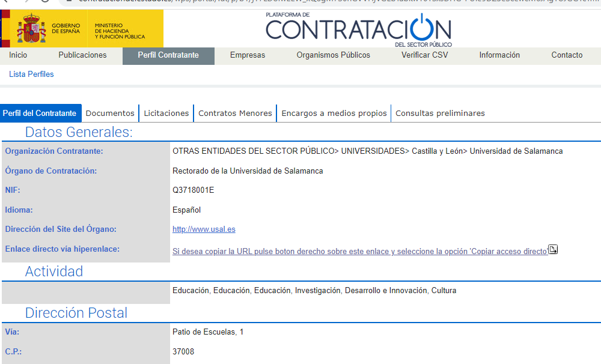Open the Contratos Menores tab
This screenshot has width=601, height=364.
[x=235, y=114]
